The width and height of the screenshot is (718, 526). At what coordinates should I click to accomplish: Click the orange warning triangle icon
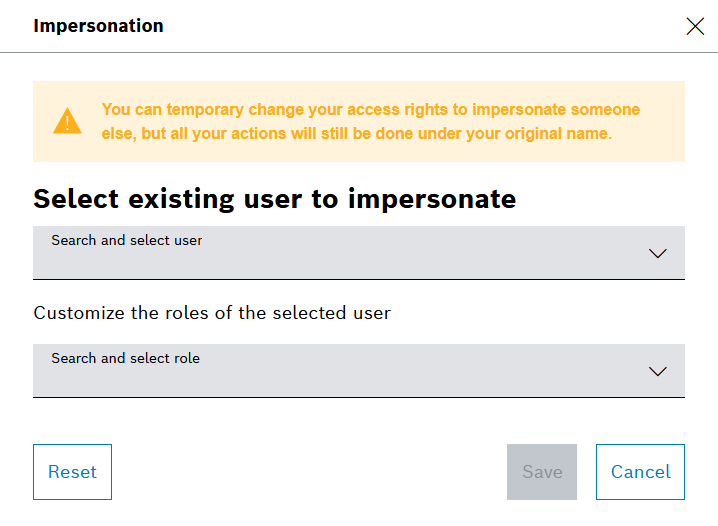67,121
